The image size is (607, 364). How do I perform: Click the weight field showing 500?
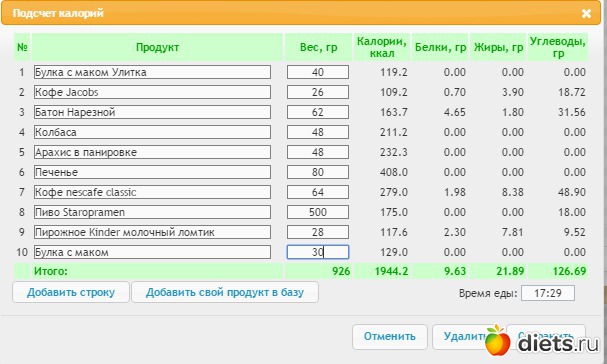click(x=318, y=212)
